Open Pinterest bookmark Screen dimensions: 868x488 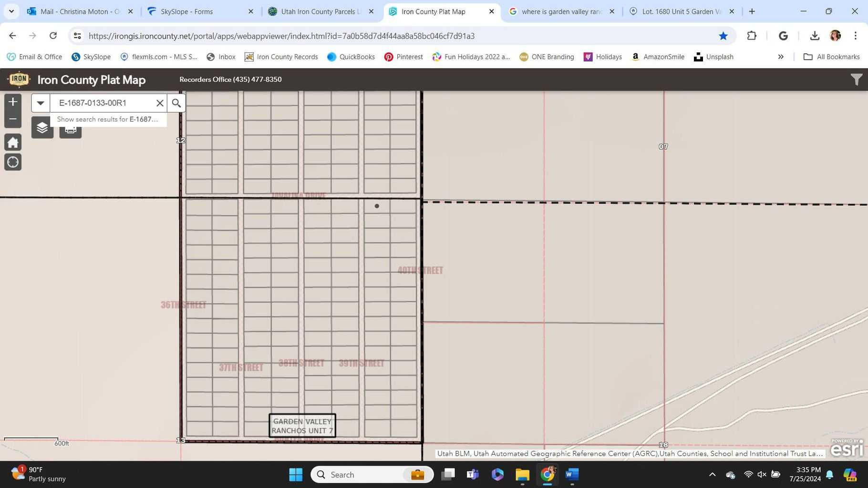[x=403, y=57]
